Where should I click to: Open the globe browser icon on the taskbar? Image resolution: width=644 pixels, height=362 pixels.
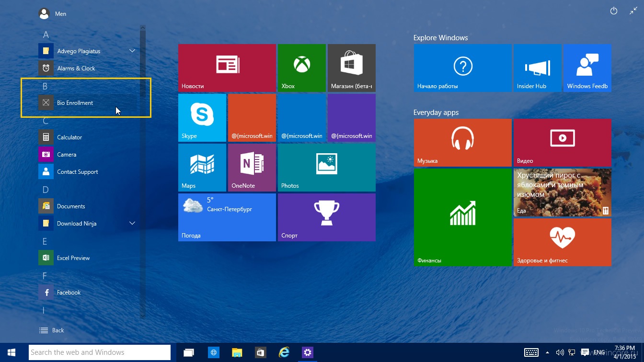[x=213, y=352]
